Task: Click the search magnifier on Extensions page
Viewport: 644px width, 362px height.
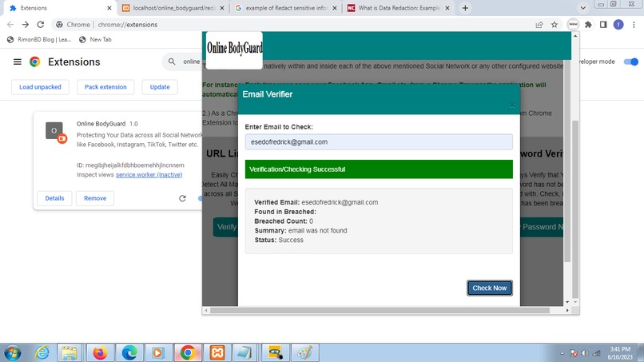Action: tap(172, 62)
